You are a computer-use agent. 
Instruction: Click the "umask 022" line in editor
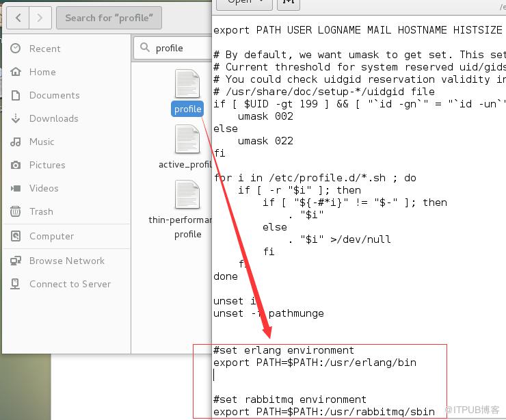point(265,141)
